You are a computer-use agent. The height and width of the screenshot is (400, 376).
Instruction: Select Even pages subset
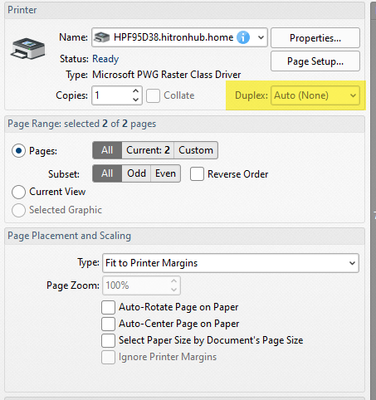165,173
